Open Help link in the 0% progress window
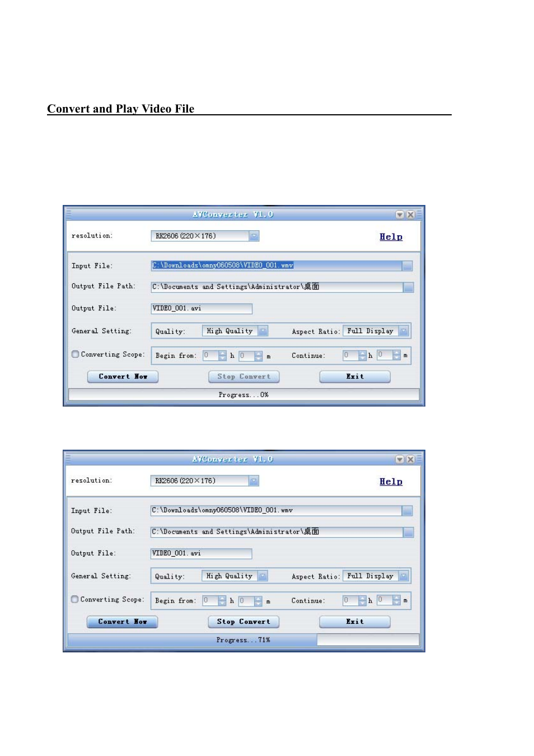The width and height of the screenshot is (534, 756). click(391, 237)
